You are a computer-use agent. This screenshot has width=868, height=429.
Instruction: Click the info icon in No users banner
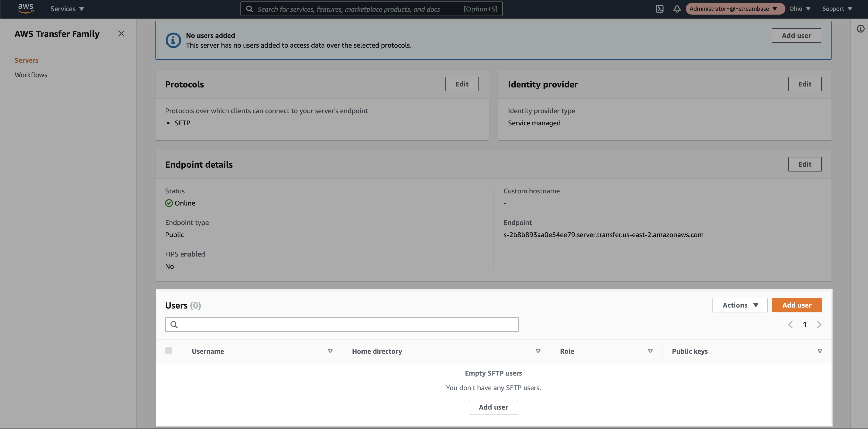tap(173, 40)
